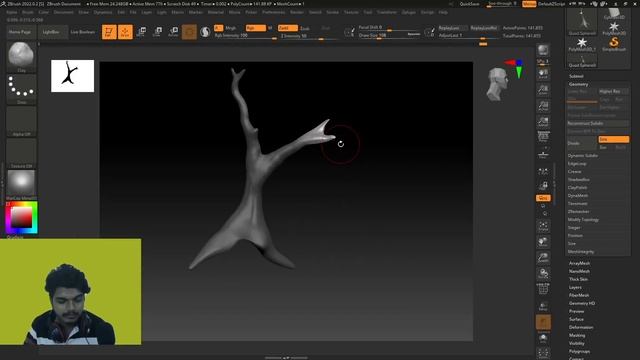
Task: Toggle Sculptris Pro mode icon
Action: (x=205, y=32)
